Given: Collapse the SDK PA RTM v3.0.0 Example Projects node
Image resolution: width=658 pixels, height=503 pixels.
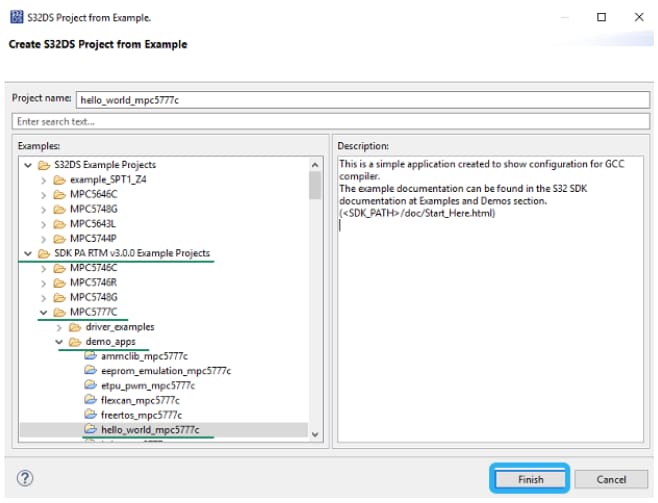Looking at the screenshot, I should [x=27, y=253].
